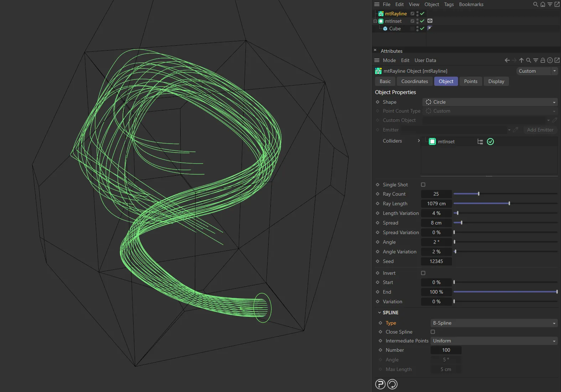
Task: Switch to the Points tab
Action: pos(471,81)
